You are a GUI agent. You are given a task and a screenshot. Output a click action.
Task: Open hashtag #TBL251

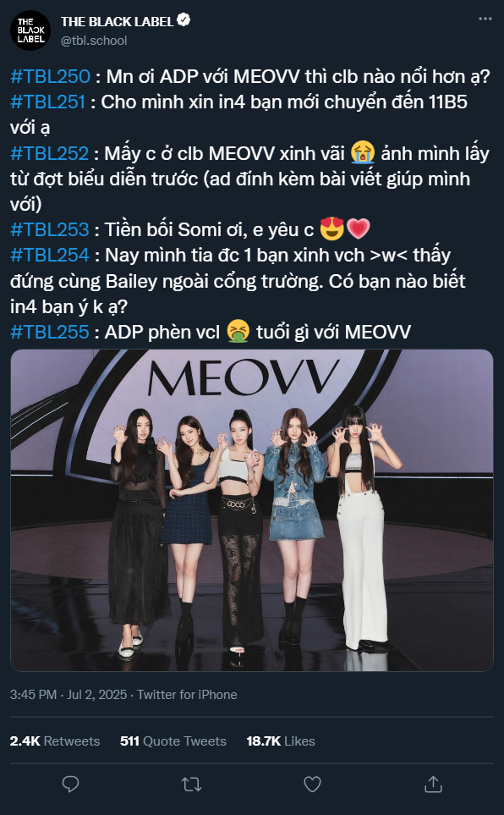(48, 102)
